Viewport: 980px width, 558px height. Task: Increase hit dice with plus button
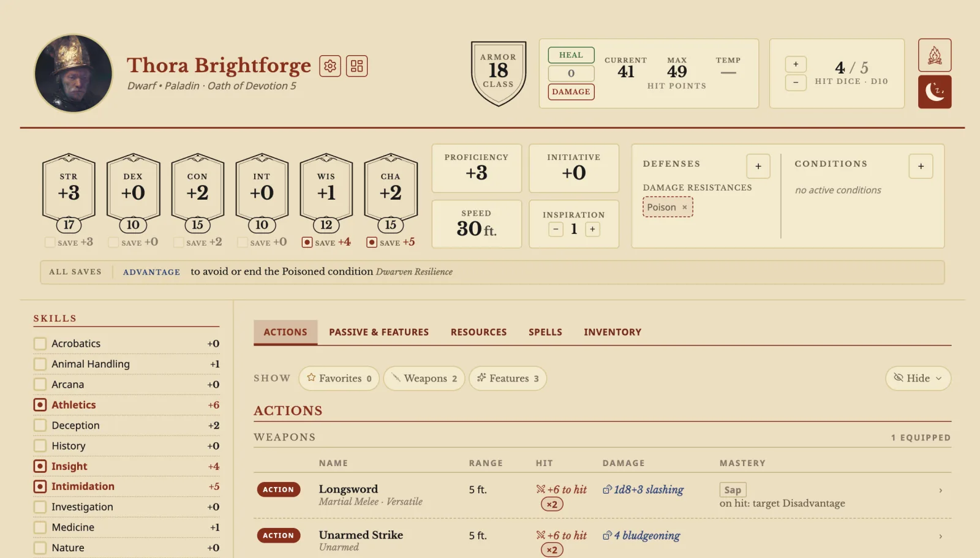pos(796,64)
